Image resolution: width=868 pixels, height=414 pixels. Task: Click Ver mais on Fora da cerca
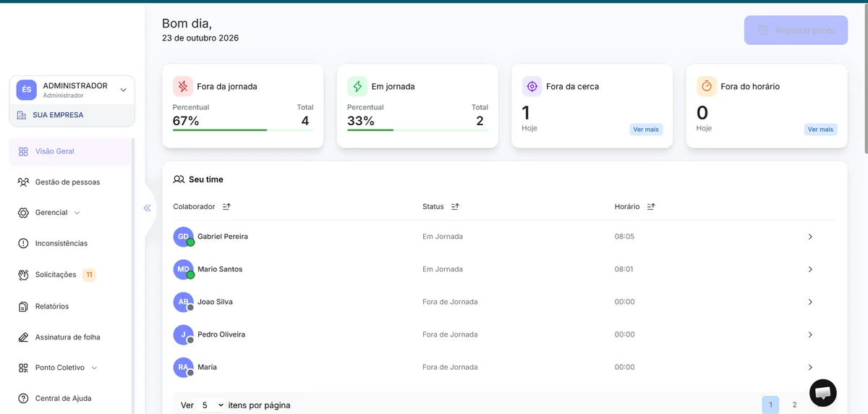646,130
